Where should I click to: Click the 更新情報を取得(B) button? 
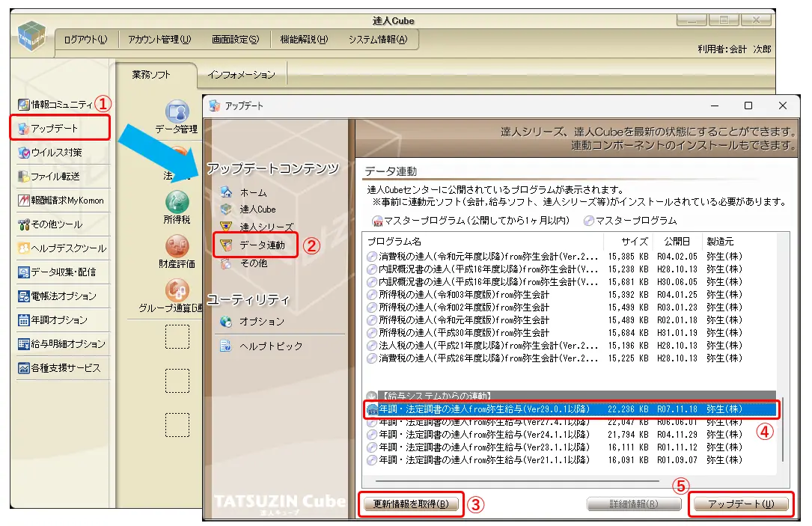point(411,504)
